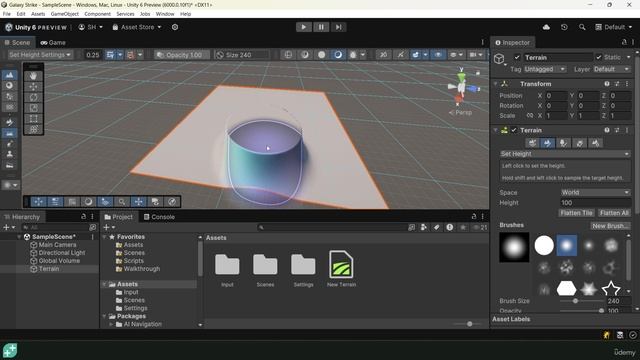Click the New Brush button
Viewport: 640px width, 360px height.
point(610,226)
